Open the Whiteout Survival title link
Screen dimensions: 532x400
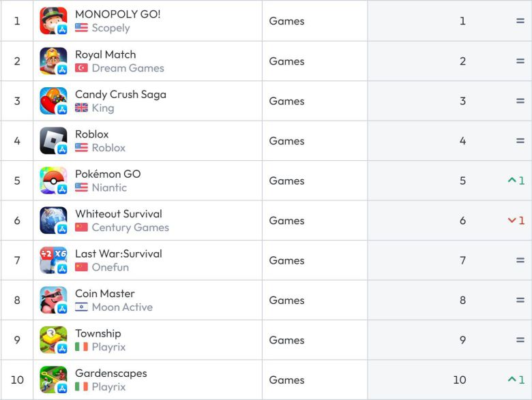click(118, 214)
